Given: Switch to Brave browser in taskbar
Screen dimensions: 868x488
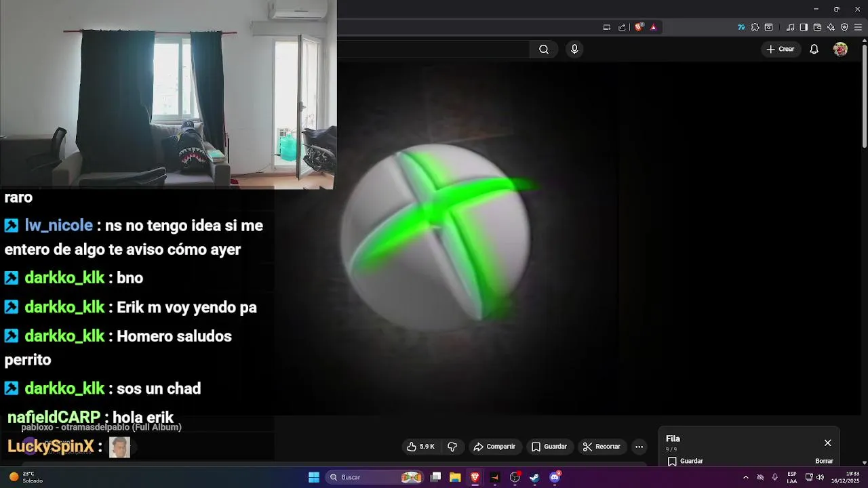Looking at the screenshot, I should tap(475, 477).
